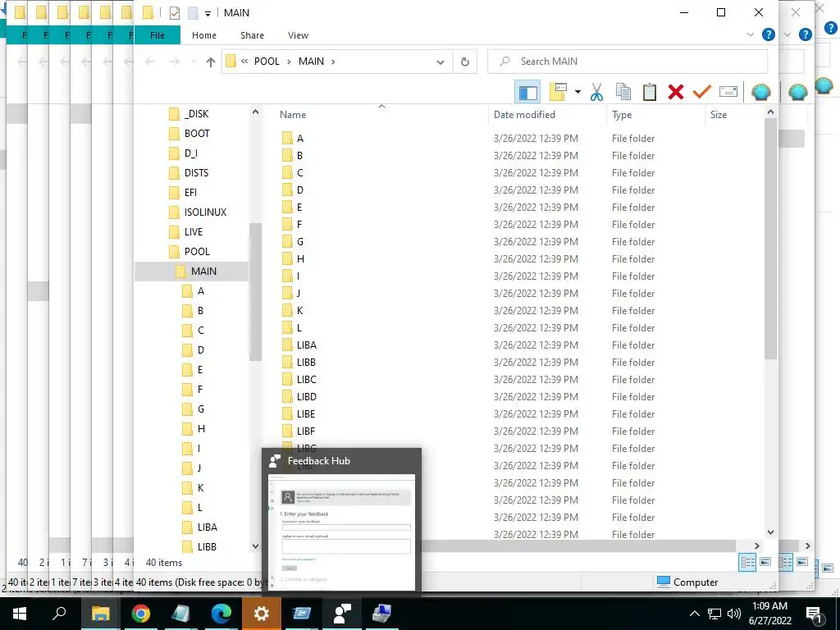Click MAIN in the address breadcrumb

[x=311, y=62]
